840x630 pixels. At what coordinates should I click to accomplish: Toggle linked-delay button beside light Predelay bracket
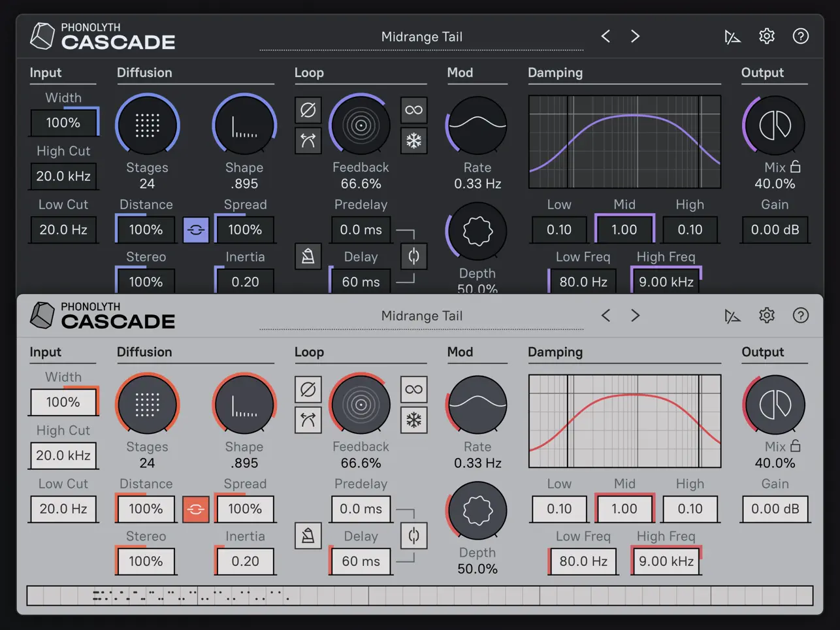coord(413,536)
